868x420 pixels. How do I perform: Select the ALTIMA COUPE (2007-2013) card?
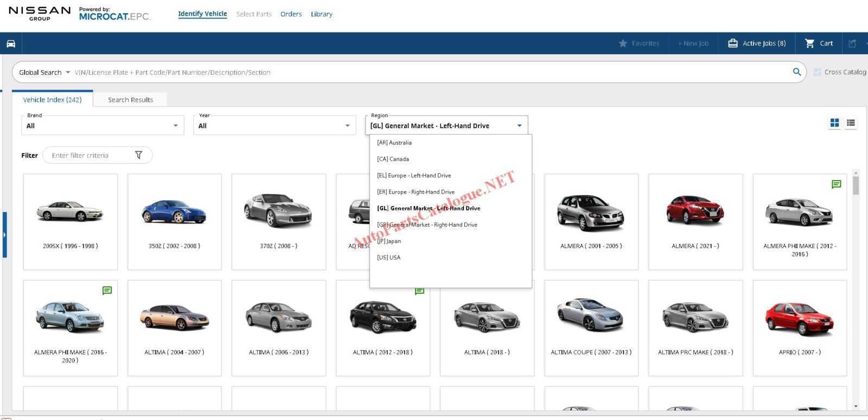591,328
